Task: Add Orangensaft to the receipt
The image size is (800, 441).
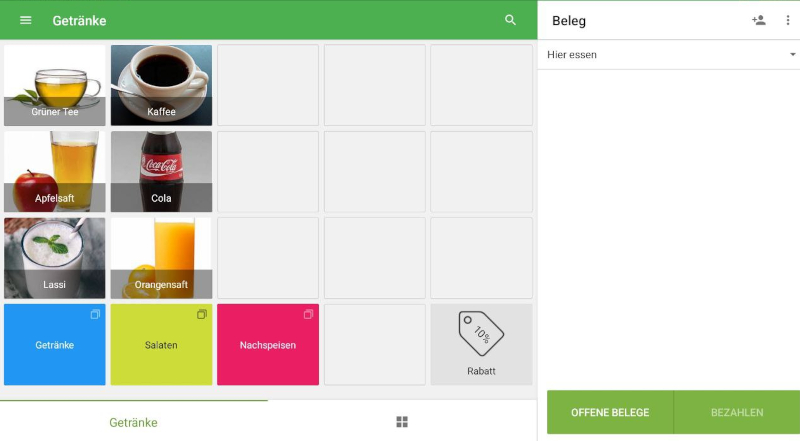Action: (161, 258)
